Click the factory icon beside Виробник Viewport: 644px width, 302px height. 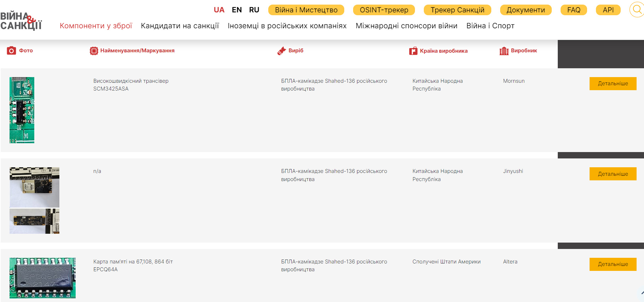click(504, 51)
